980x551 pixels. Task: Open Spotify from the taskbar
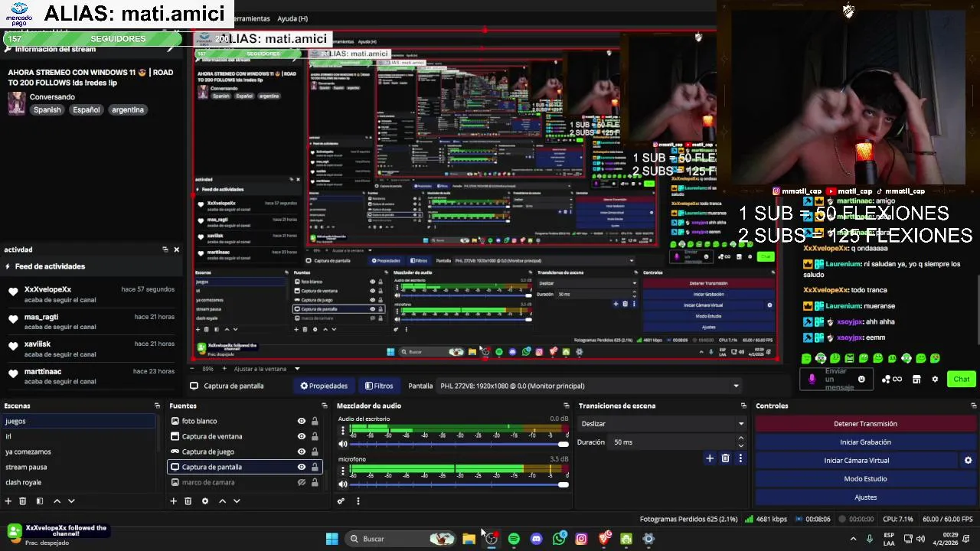[514, 539]
